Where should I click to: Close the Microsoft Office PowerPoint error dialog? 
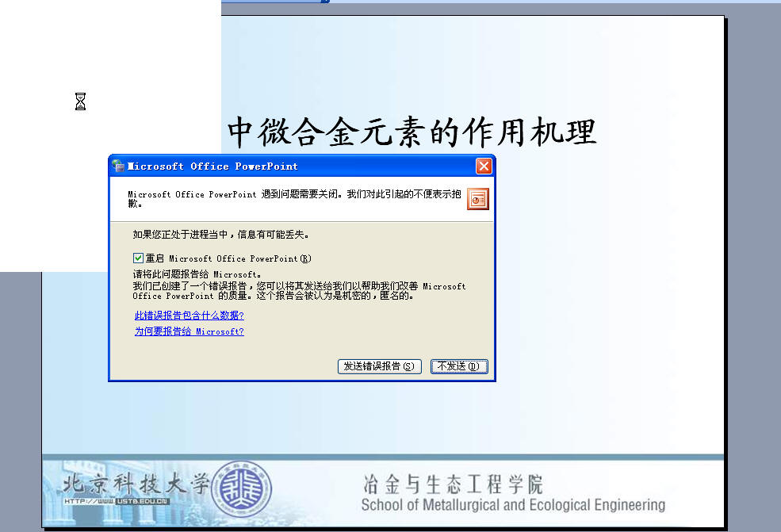pyautogui.click(x=484, y=166)
